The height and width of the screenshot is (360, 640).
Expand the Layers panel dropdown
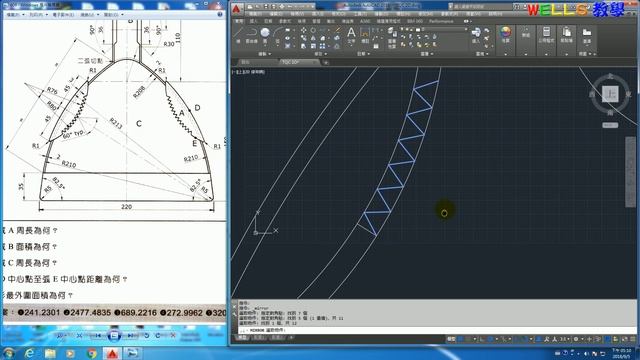427,54
